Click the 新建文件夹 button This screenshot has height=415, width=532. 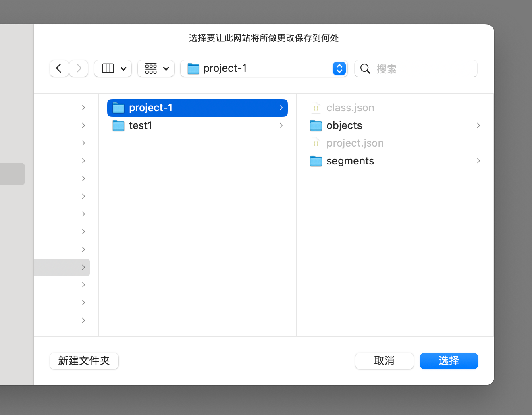[84, 361]
